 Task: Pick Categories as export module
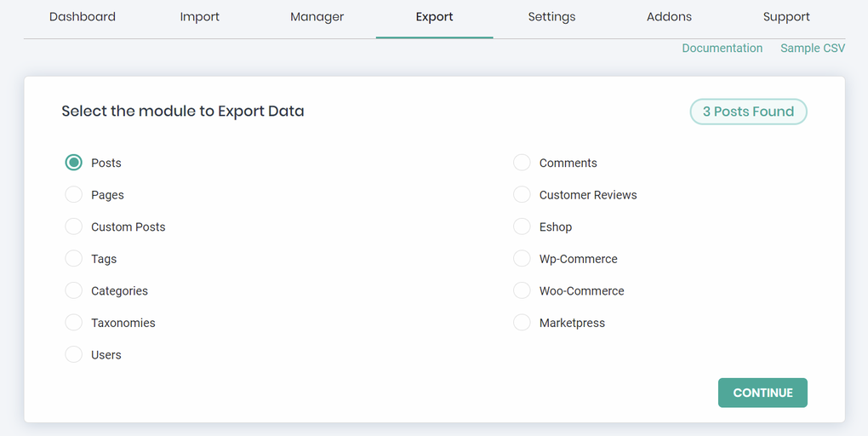pos(74,290)
